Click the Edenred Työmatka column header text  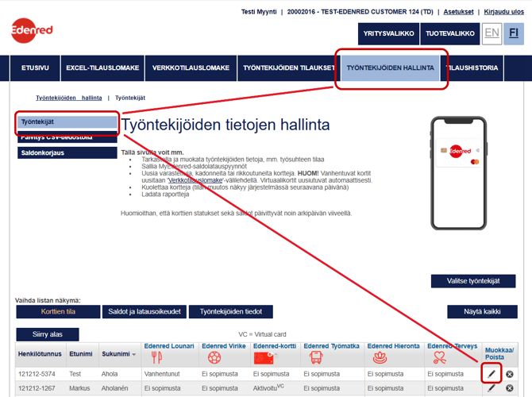pyautogui.click(x=331, y=346)
